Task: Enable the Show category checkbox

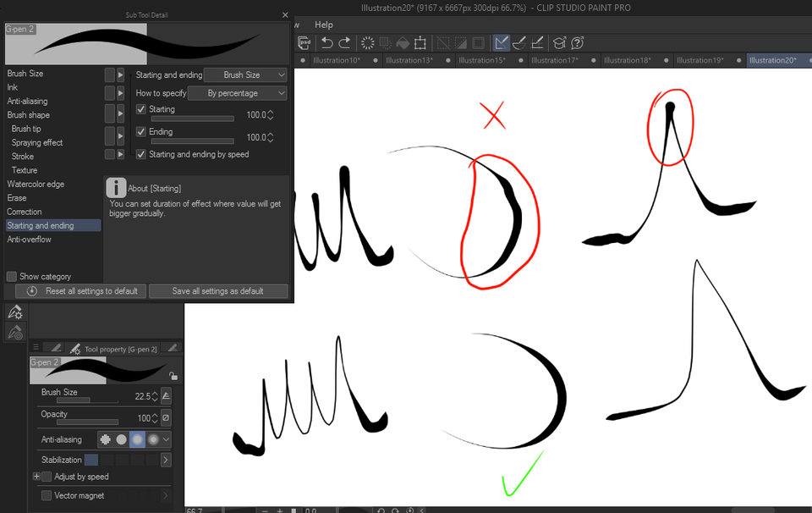Action: (11, 277)
